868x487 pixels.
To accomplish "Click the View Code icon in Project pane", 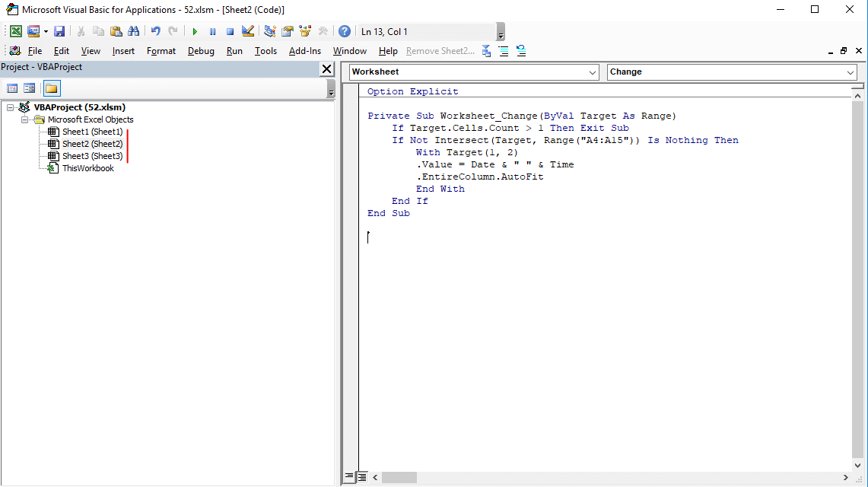I will click(x=12, y=88).
